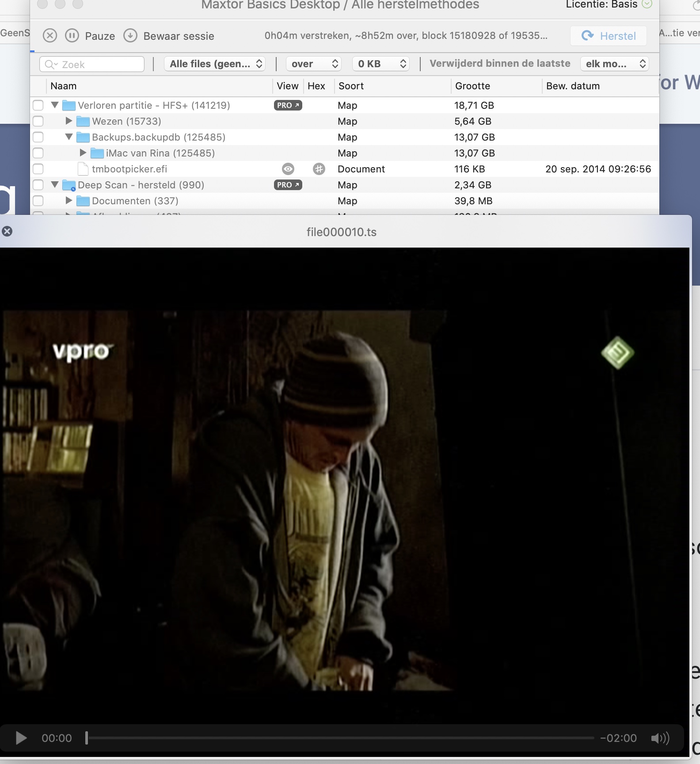Focus the Zoek search field

[x=92, y=64]
